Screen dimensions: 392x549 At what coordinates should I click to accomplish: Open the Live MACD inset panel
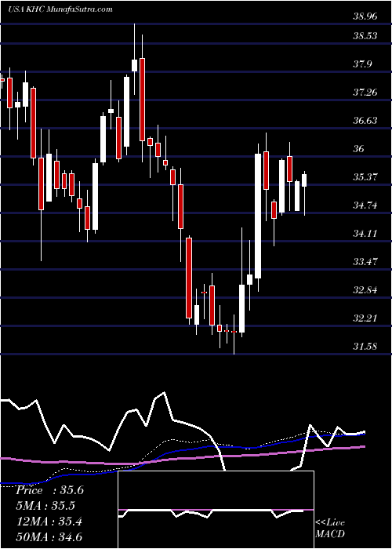[216, 510]
